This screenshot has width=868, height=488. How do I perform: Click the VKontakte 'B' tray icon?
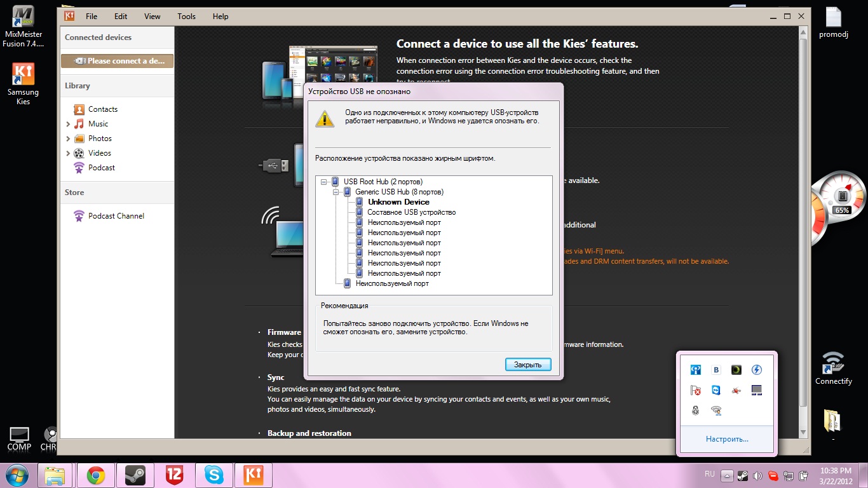click(716, 370)
